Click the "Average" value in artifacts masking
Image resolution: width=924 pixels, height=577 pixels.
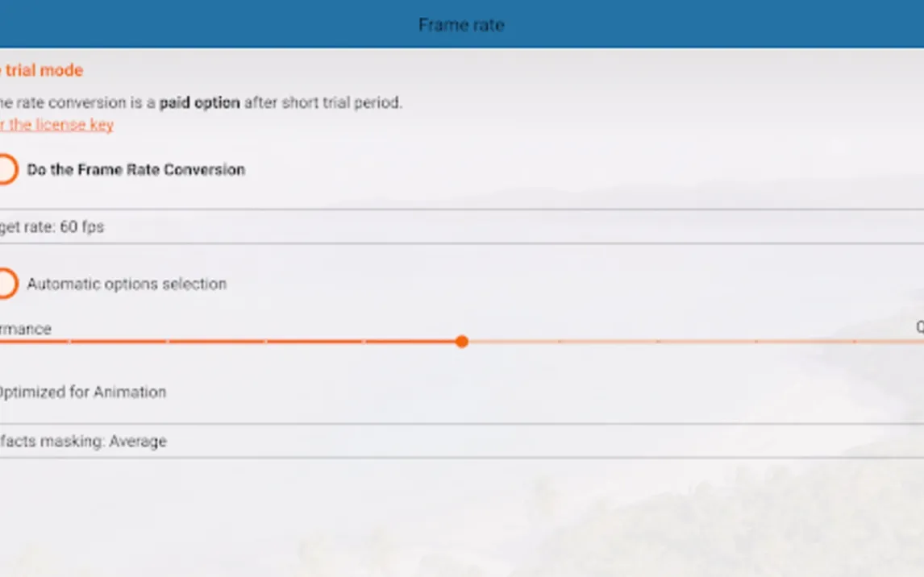(x=137, y=442)
